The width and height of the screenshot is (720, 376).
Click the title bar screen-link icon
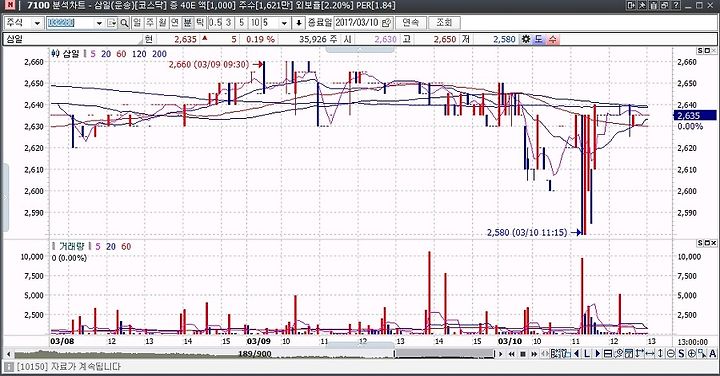[x=631, y=6]
